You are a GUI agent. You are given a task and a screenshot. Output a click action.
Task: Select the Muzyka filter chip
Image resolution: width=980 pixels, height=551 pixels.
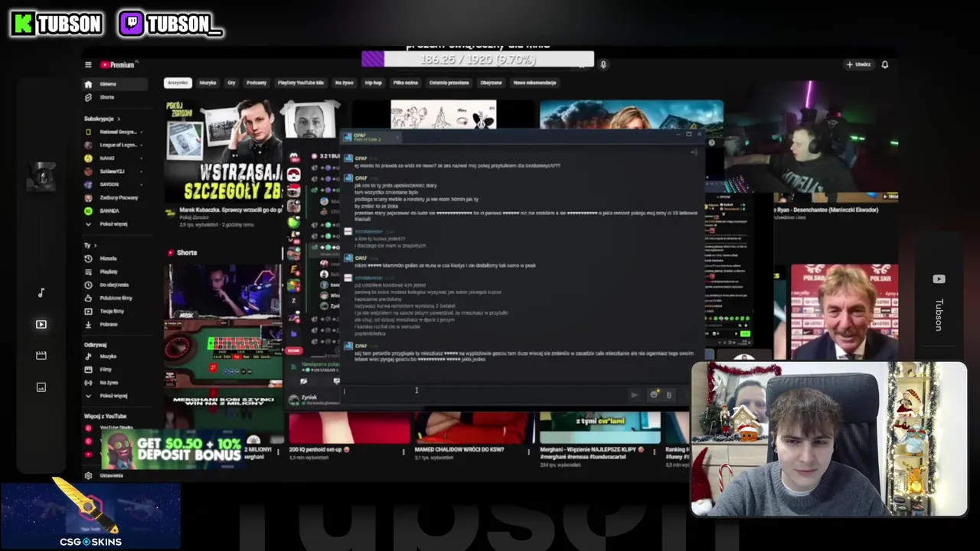click(x=208, y=83)
